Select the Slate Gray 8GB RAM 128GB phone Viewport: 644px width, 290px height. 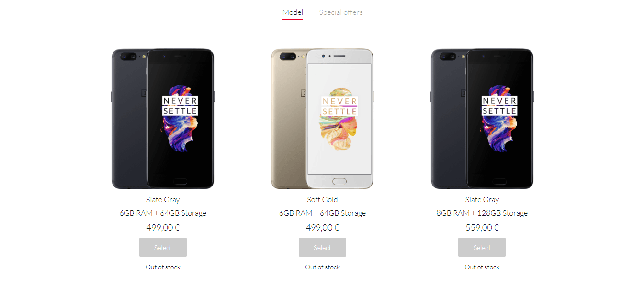(x=482, y=247)
